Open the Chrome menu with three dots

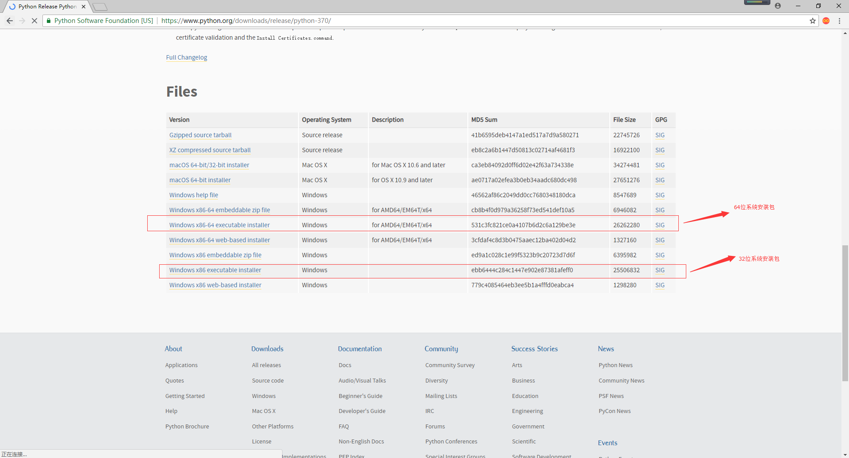839,21
